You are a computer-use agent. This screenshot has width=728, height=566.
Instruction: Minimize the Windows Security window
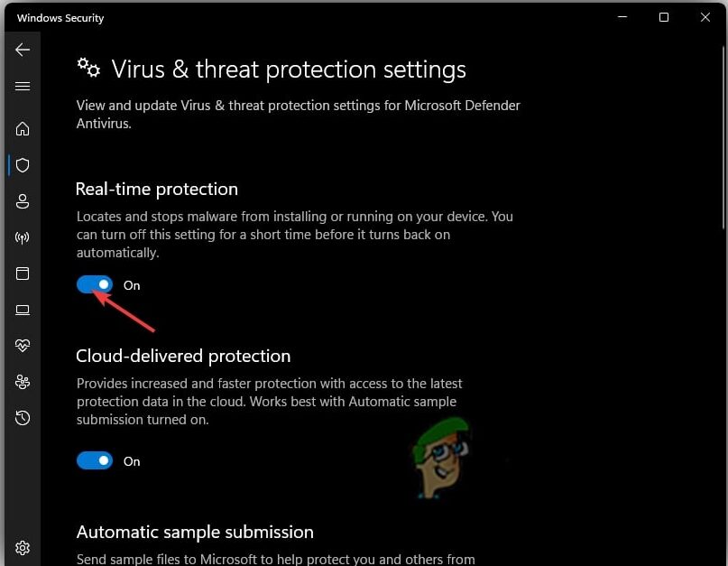(x=622, y=17)
